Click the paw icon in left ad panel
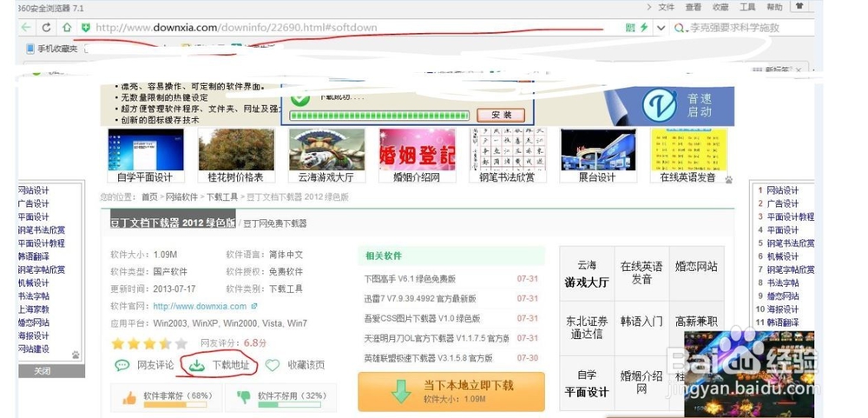868x418 pixels. pyautogui.click(x=76, y=355)
